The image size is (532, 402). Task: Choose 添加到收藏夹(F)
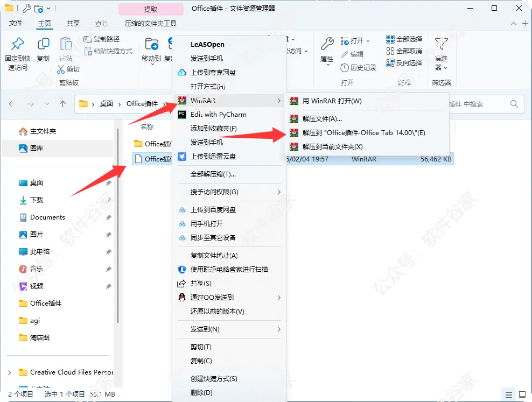click(229, 129)
